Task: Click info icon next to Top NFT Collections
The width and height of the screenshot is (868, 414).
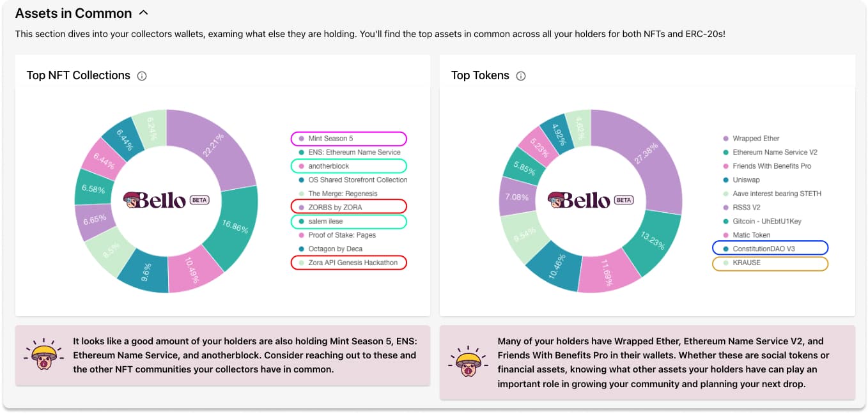Action: [142, 76]
